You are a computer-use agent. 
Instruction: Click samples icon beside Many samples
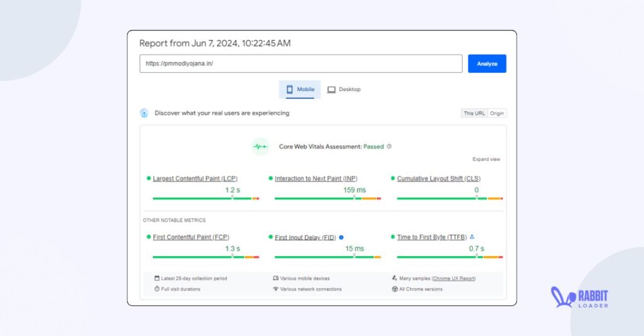(394, 278)
